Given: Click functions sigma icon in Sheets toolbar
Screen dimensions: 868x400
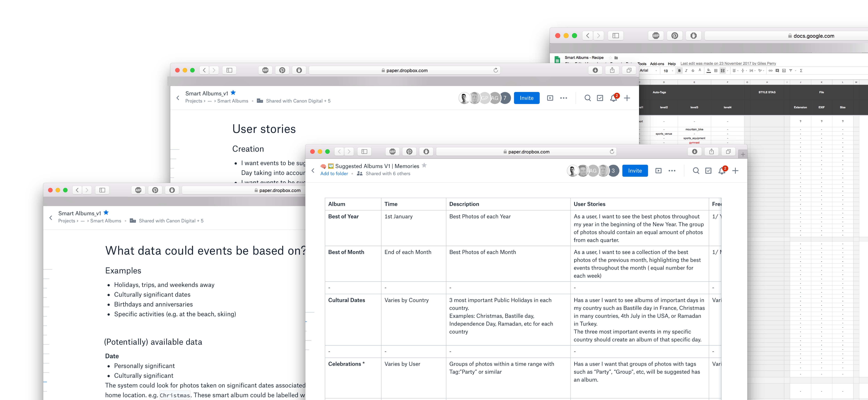Looking at the screenshot, I should coord(801,71).
